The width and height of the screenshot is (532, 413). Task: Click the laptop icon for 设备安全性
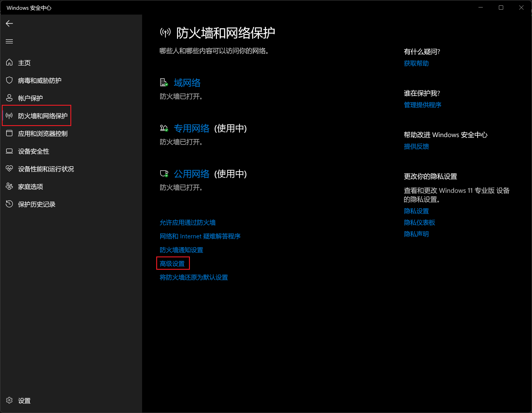(9, 151)
